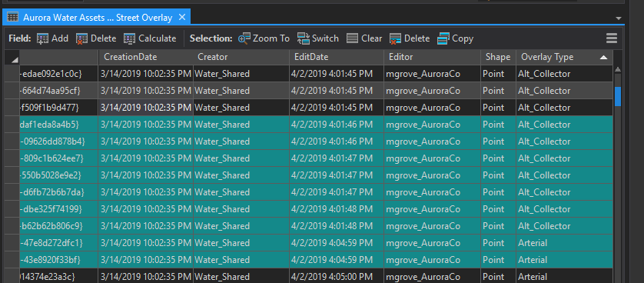Click Alt_Collector cell in edae092e1c0c row
This screenshot has width=644, height=283.
point(564,74)
